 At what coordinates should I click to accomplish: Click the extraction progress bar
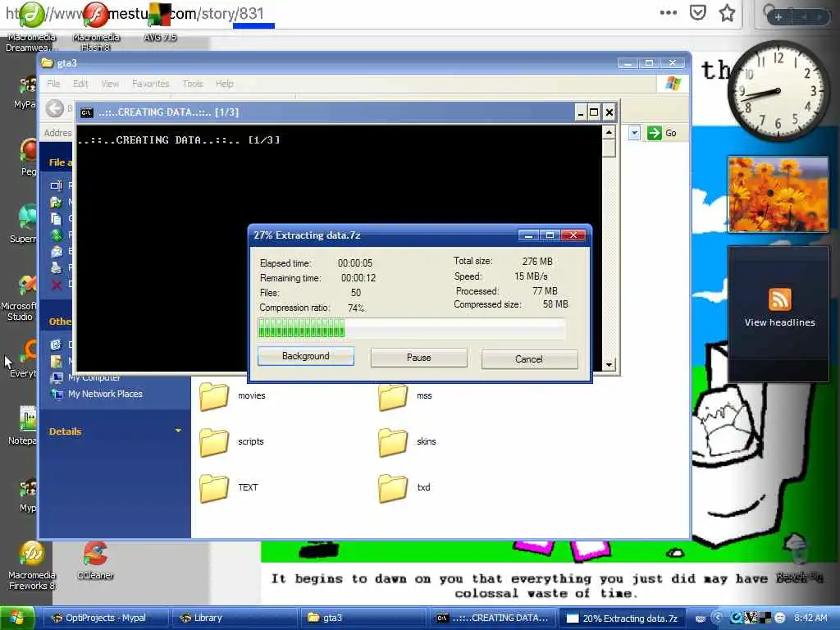click(412, 328)
